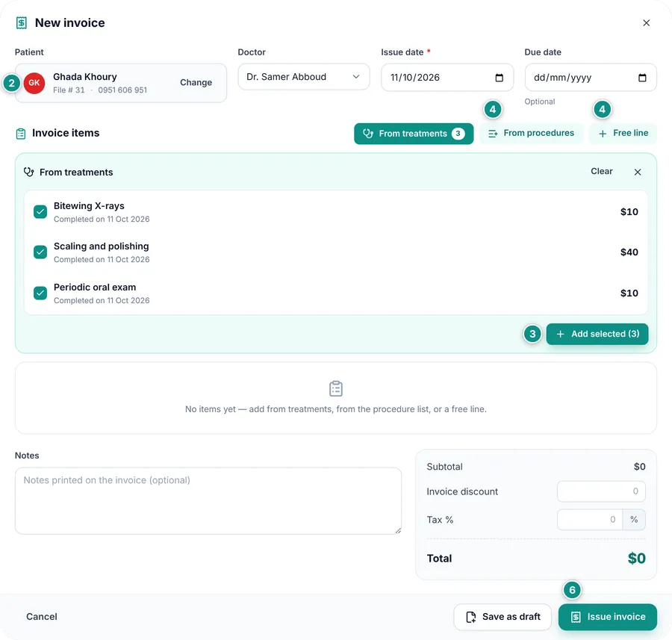
Task: Save the invoice as draft
Action: (503, 617)
